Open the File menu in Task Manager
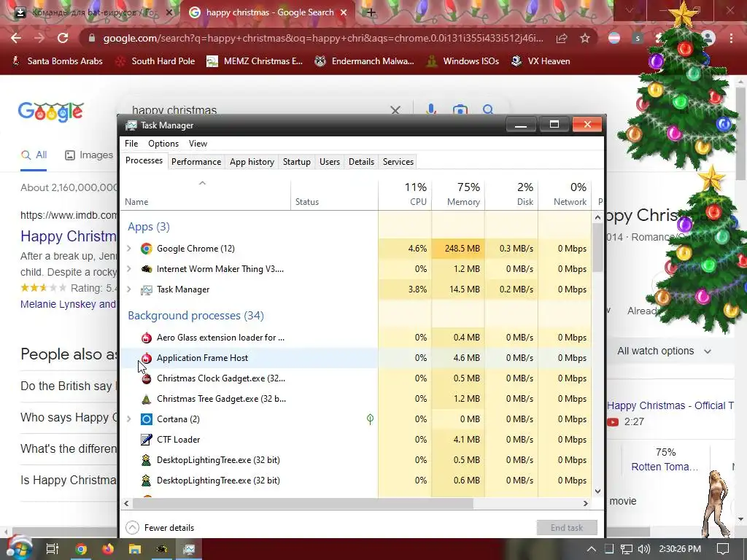The width and height of the screenshot is (747, 560). tap(131, 144)
